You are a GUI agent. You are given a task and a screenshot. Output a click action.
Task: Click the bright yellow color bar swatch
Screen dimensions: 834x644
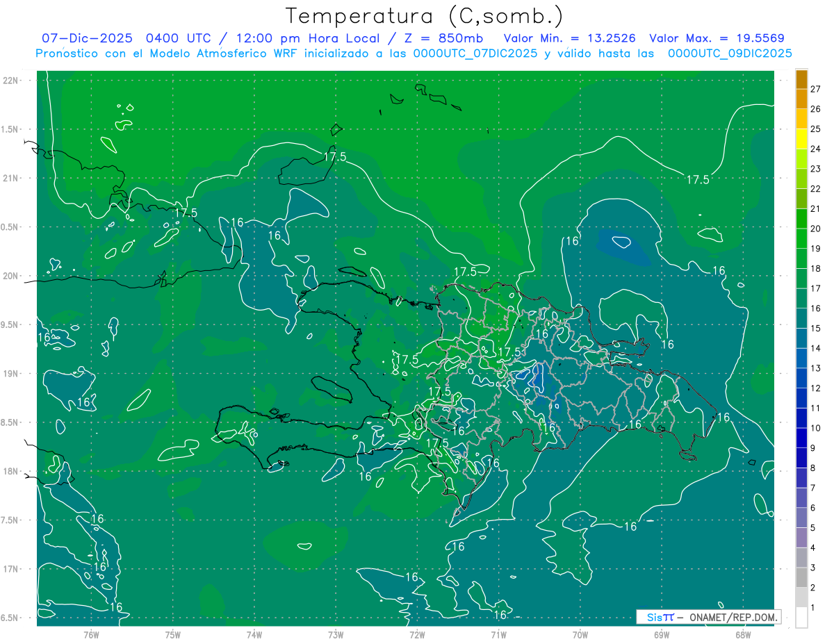click(801, 139)
